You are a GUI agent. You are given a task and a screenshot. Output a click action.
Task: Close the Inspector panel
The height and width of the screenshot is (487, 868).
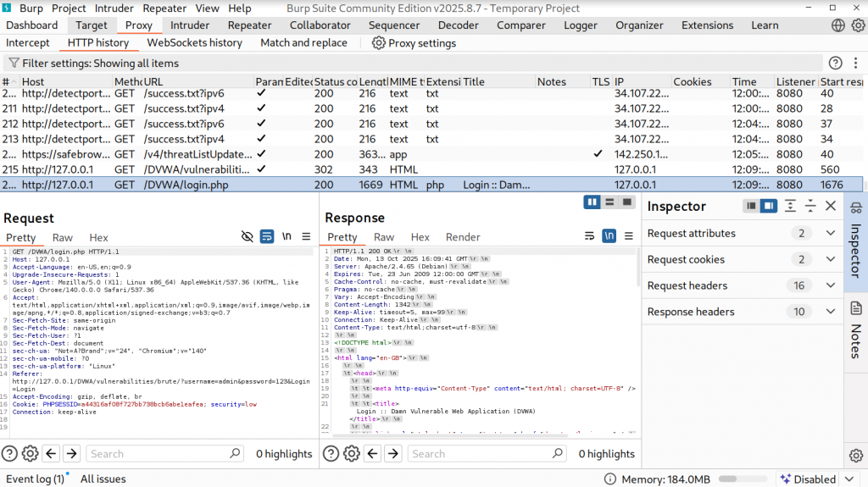(831, 206)
